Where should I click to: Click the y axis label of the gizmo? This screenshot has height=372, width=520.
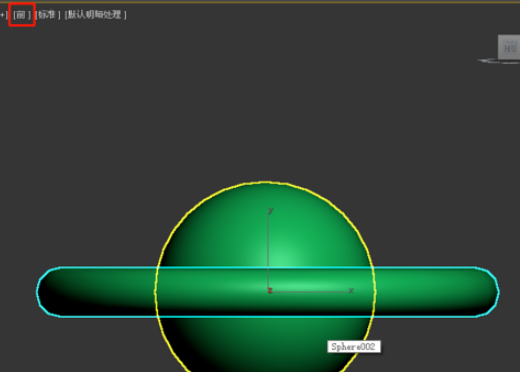[x=270, y=210]
